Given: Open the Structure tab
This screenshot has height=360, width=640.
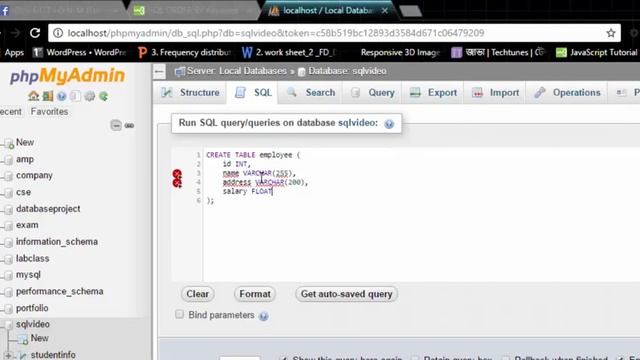Looking at the screenshot, I should tap(191, 93).
